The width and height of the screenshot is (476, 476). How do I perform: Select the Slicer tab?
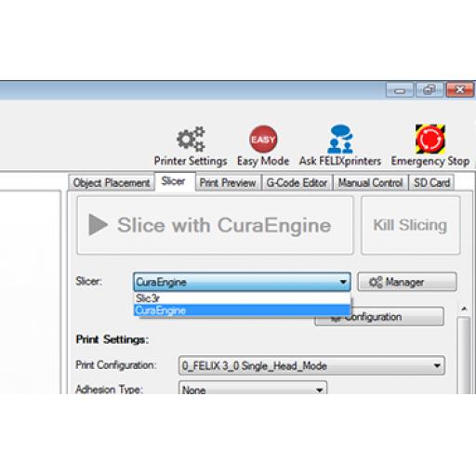click(175, 181)
